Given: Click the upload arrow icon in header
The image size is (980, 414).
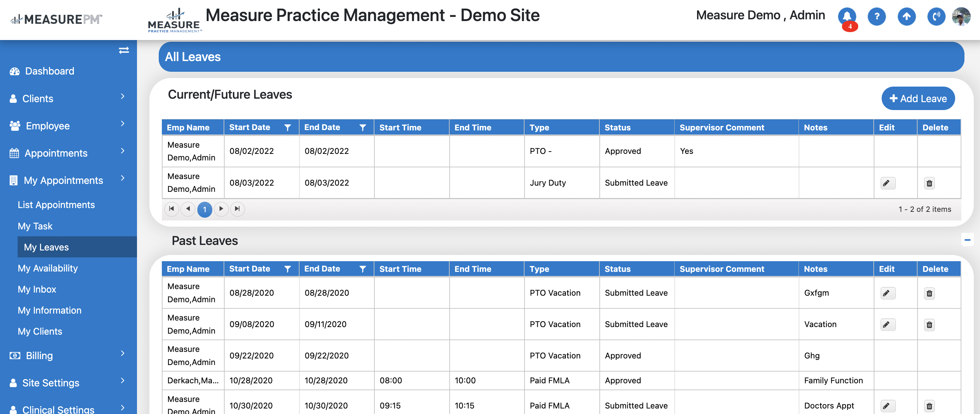Looking at the screenshot, I should 906,16.
